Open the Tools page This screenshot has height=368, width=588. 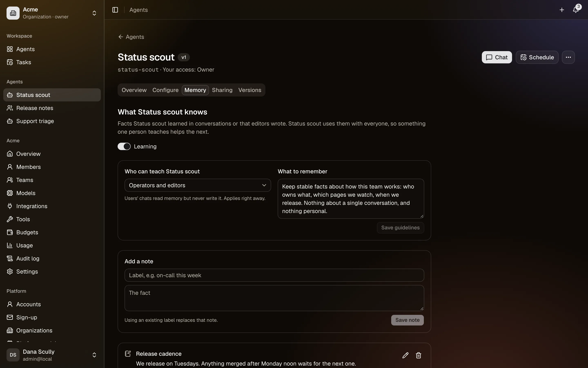click(x=52, y=219)
